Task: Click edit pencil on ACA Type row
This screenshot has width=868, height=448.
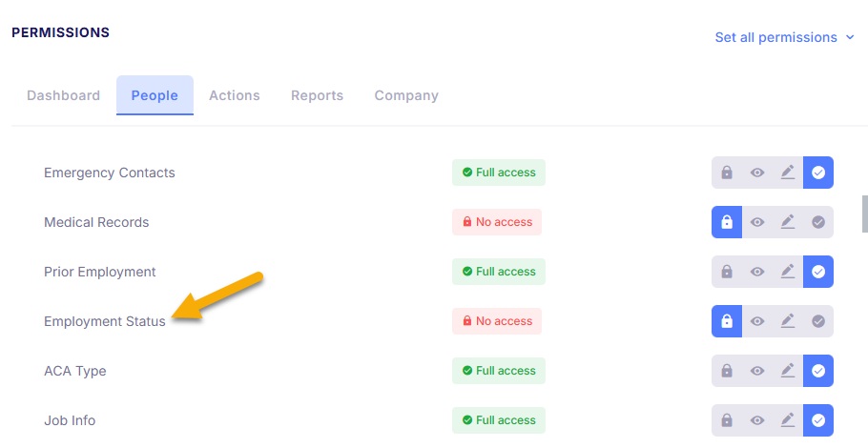Action: point(788,371)
